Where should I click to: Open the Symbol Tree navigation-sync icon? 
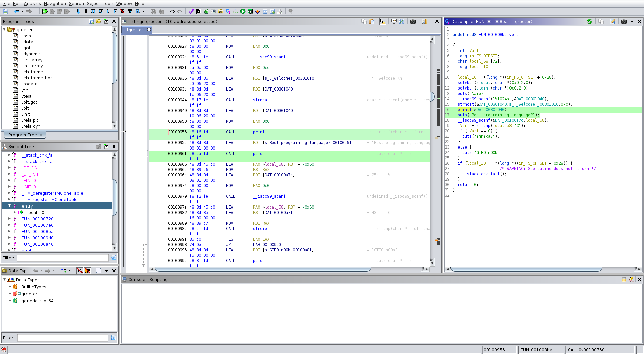[106, 146]
